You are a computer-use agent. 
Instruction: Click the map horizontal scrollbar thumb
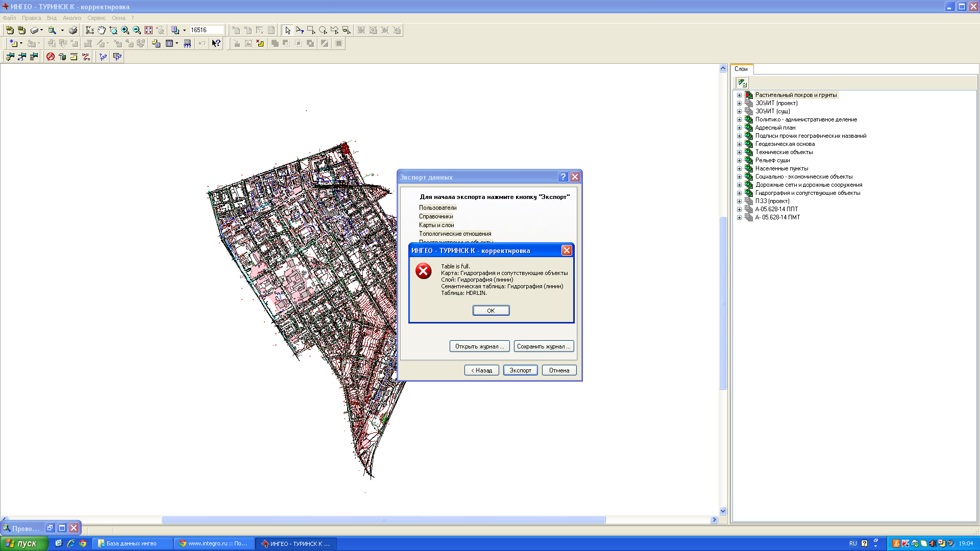(x=383, y=519)
